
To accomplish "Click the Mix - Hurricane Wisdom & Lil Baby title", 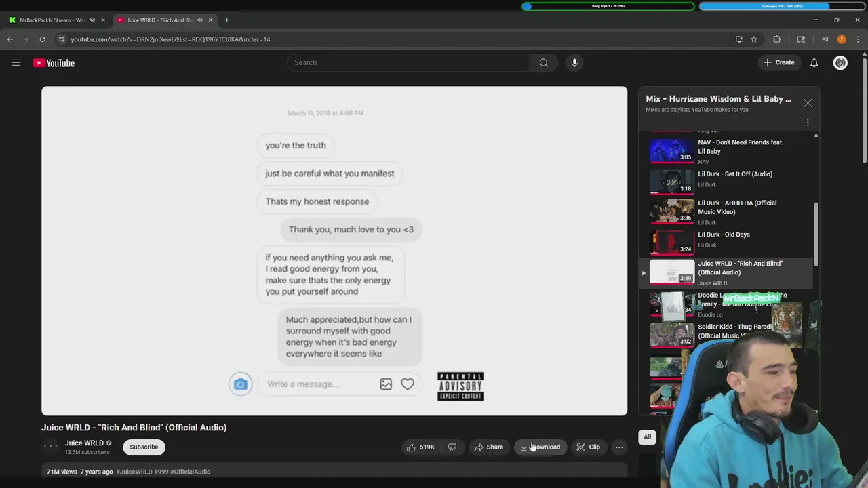I will (718, 99).
